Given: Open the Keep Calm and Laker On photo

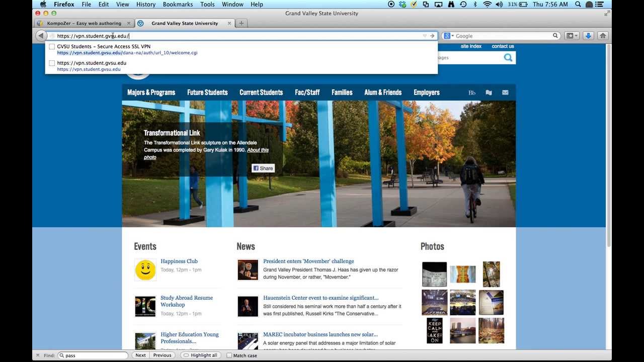Looking at the screenshot, I should (434, 331).
